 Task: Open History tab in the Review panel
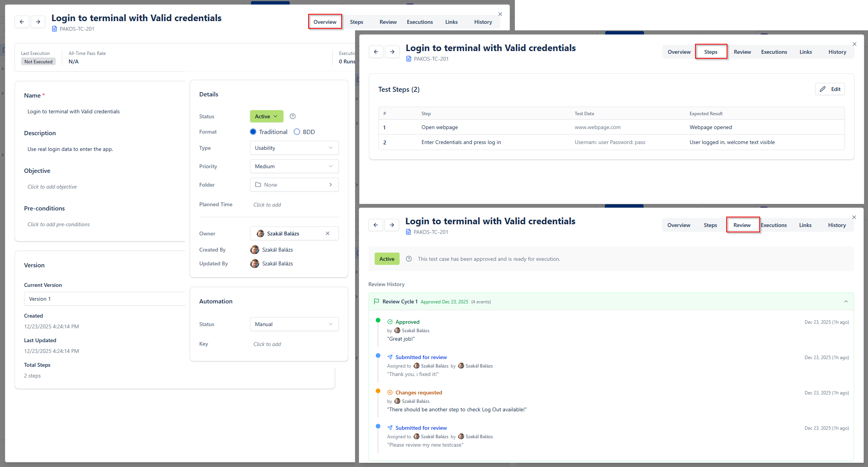tap(836, 225)
